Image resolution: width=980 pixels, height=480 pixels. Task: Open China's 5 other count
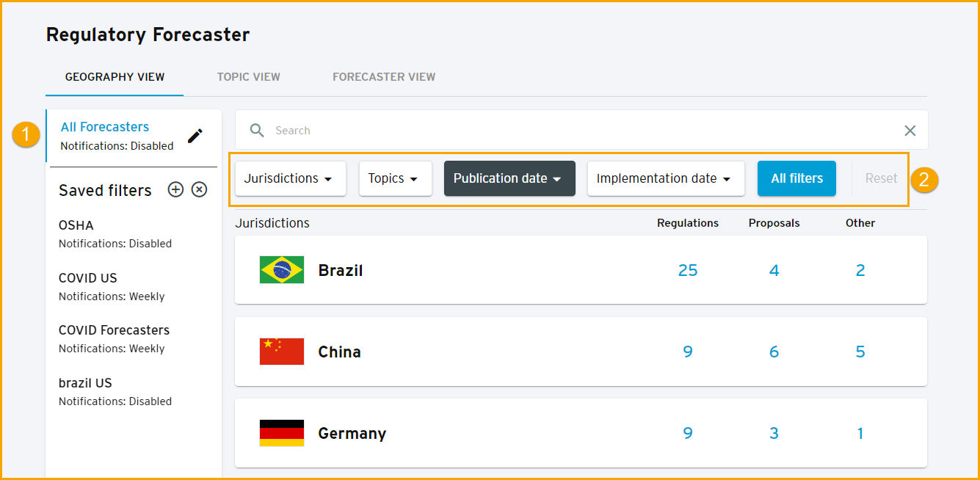tap(860, 352)
